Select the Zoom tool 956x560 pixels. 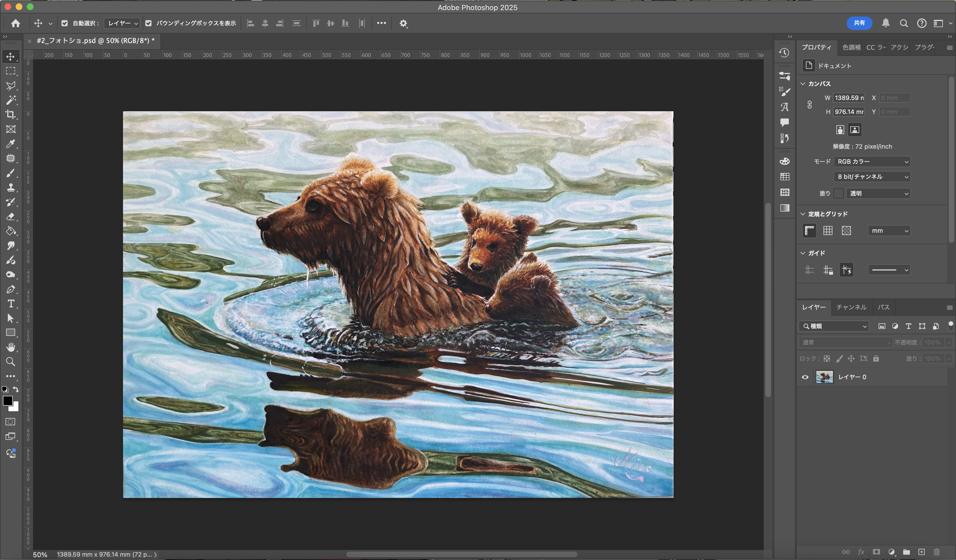click(x=11, y=362)
